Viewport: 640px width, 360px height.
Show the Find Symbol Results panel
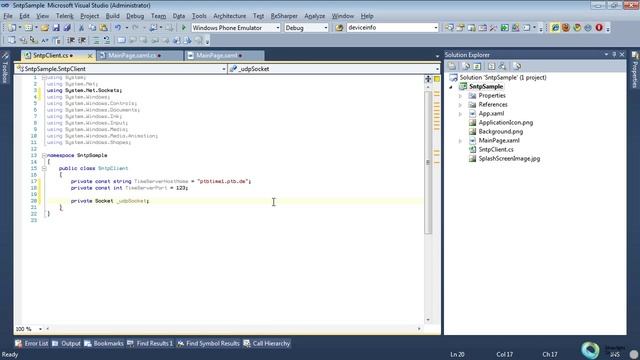pos(208,344)
